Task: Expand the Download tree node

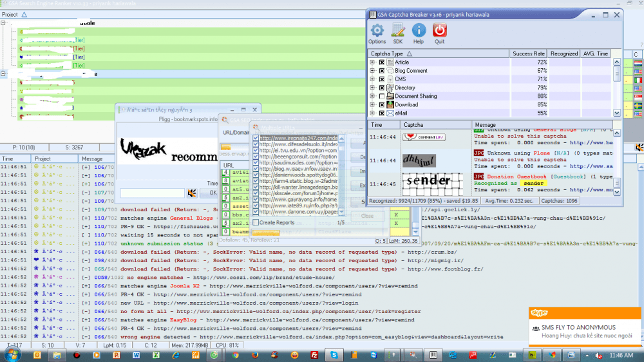Action: pos(372,105)
